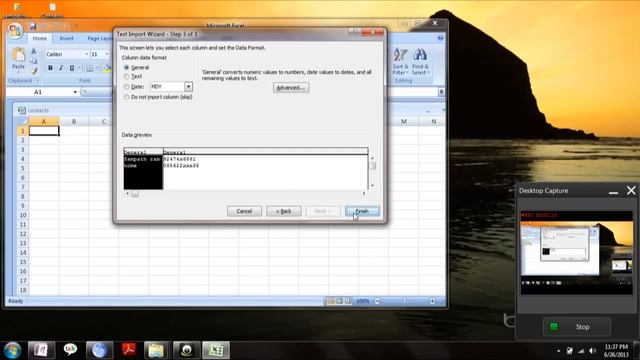Open the Office button in Excel
Screen dimensions: 640x360
(15, 31)
